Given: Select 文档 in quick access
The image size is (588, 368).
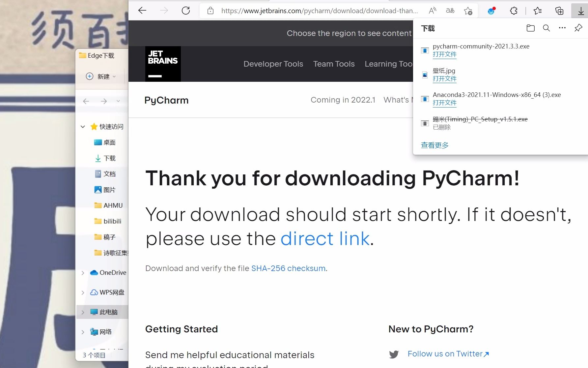Looking at the screenshot, I should point(105,174).
